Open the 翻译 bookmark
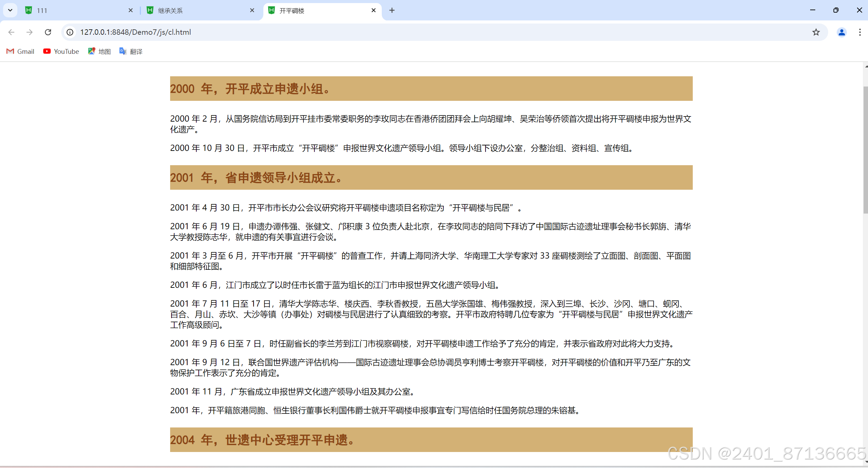868x468 pixels. [131, 51]
